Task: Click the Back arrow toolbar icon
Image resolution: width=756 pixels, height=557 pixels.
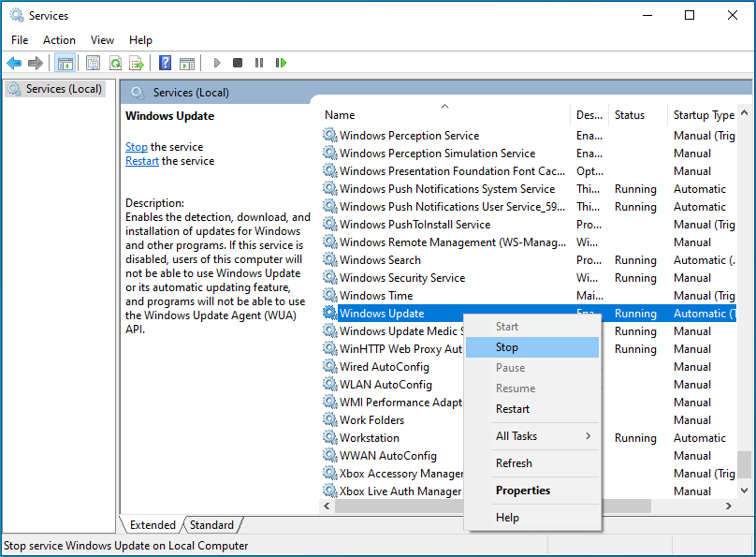Action: [x=14, y=63]
